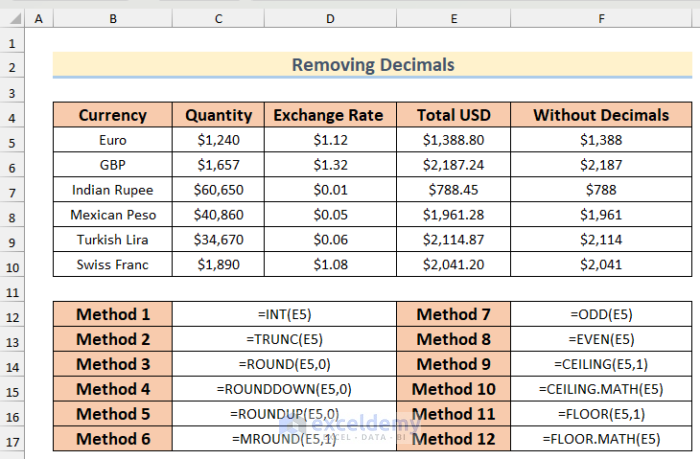The width and height of the screenshot is (700, 459).
Task: Click the Quantity header cell
Action: point(218,115)
